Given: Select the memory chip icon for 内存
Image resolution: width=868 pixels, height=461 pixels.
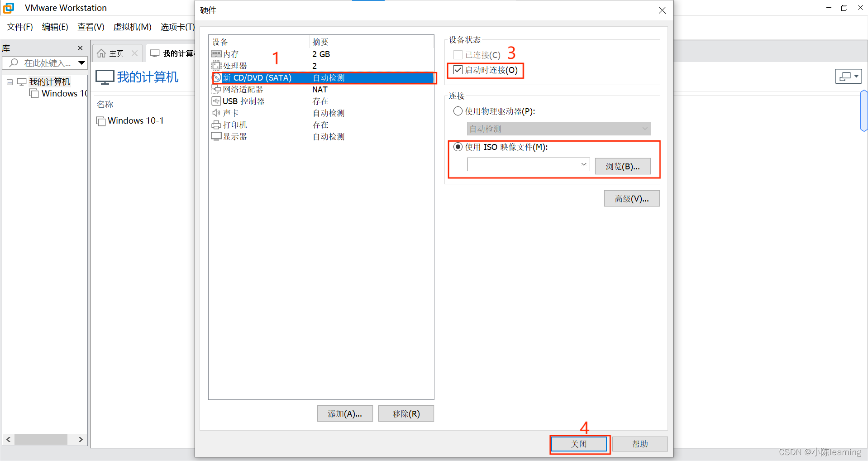Looking at the screenshot, I should pyautogui.click(x=216, y=54).
